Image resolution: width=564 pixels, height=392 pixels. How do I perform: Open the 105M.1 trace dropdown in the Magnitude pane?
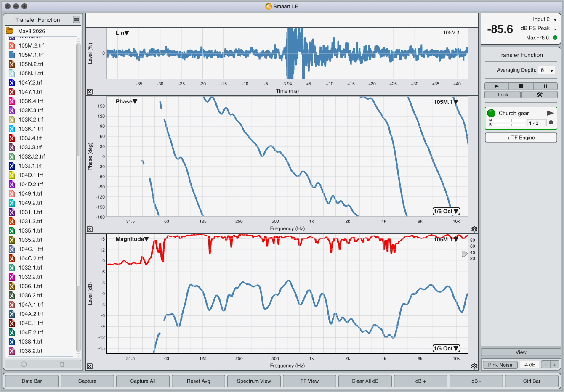tap(446, 239)
